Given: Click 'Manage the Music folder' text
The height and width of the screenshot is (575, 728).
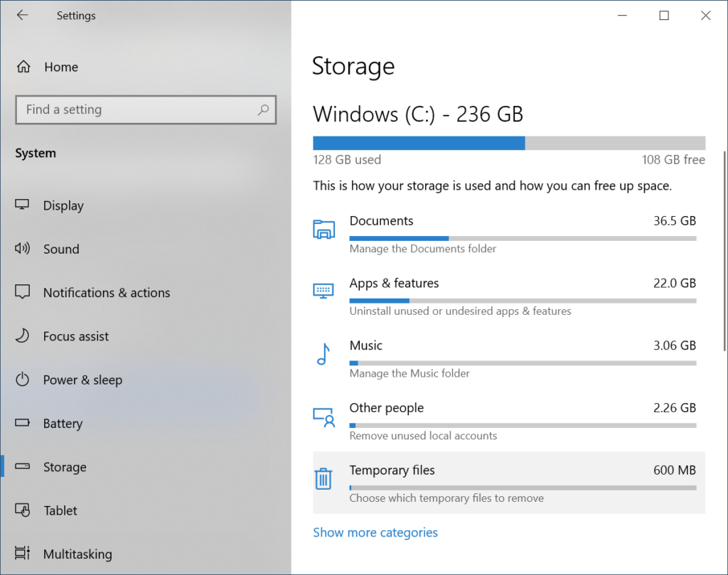Looking at the screenshot, I should (409, 373).
